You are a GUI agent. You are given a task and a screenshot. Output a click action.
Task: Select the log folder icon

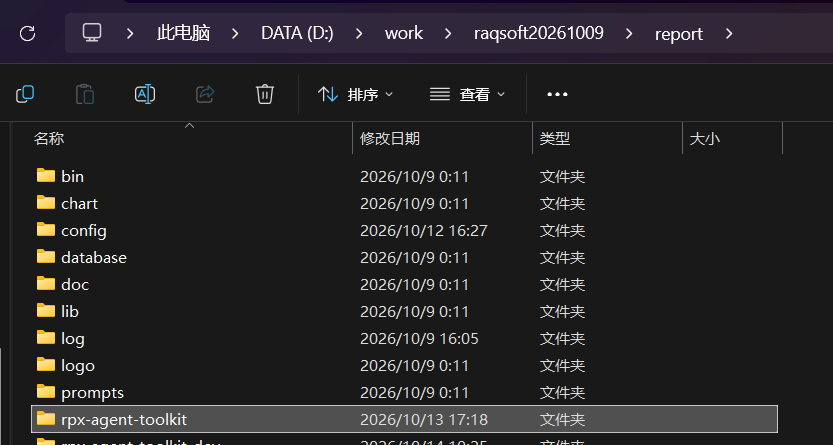click(x=46, y=337)
